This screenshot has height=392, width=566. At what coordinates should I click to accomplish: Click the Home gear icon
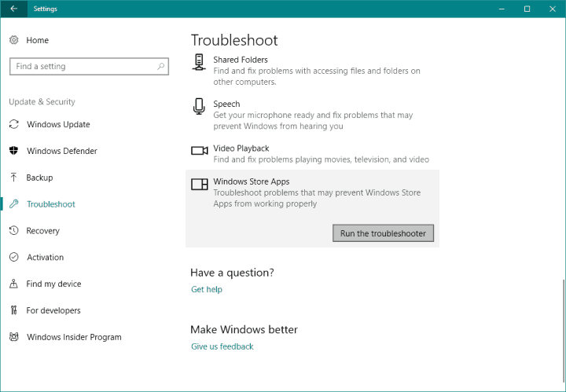13,40
